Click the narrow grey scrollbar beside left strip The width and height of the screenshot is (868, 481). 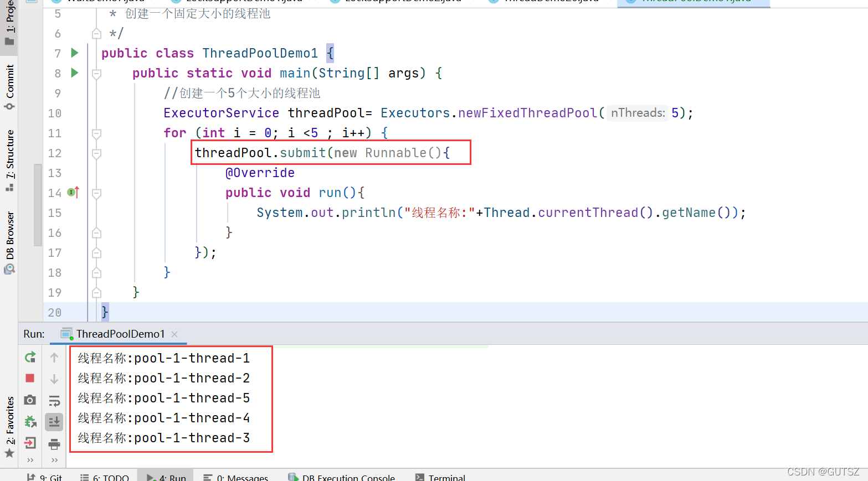38,205
